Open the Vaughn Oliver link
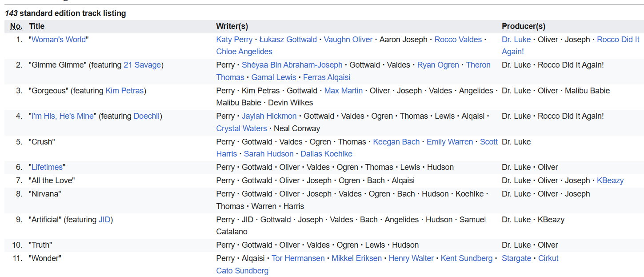This screenshot has width=644, height=277. [348, 40]
